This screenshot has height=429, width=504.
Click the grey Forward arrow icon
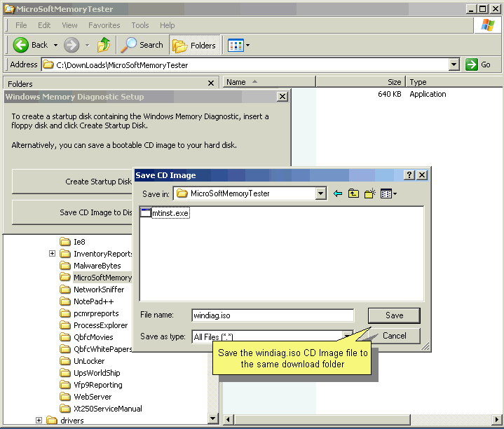(x=71, y=45)
